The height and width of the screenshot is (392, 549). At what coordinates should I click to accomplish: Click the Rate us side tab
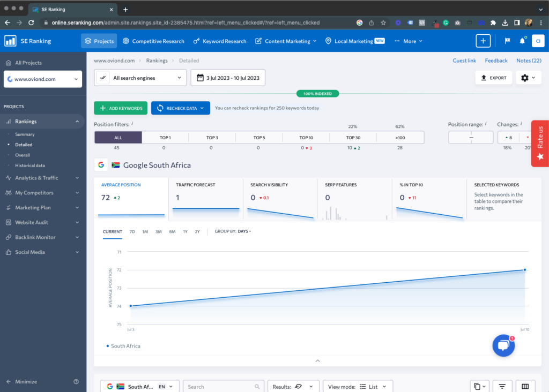pyautogui.click(x=540, y=144)
